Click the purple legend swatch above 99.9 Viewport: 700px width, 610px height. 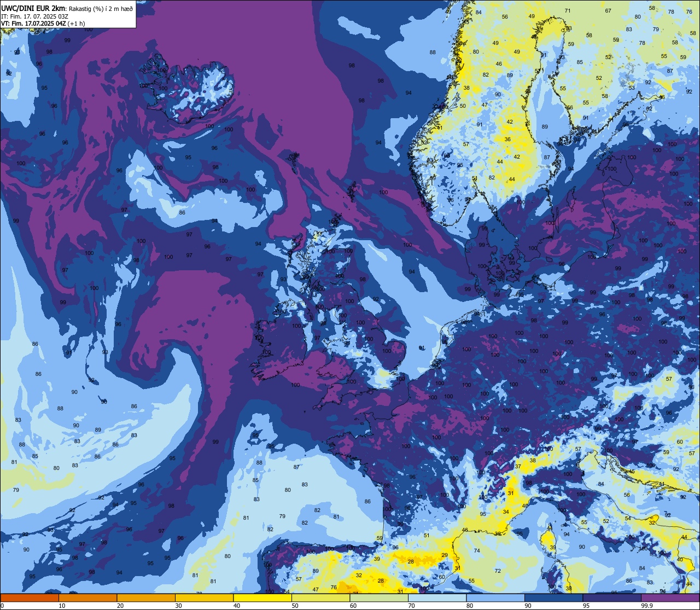[x=670, y=598]
